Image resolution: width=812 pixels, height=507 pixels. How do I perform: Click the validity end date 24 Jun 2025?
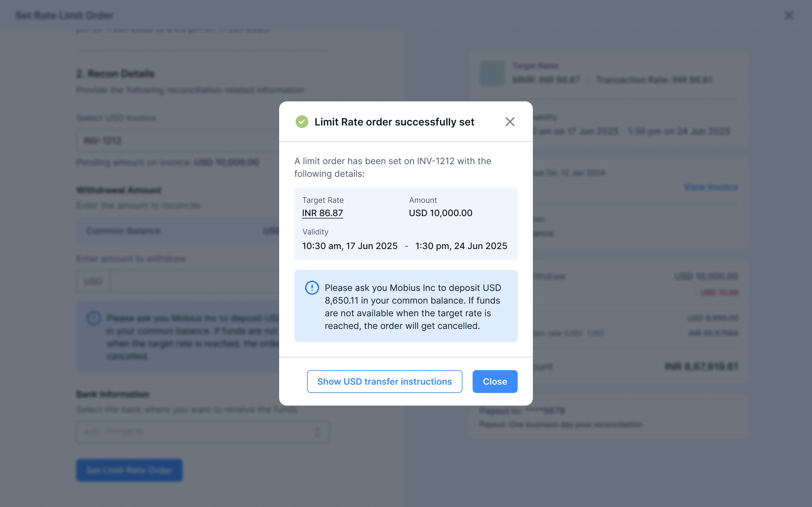click(461, 246)
